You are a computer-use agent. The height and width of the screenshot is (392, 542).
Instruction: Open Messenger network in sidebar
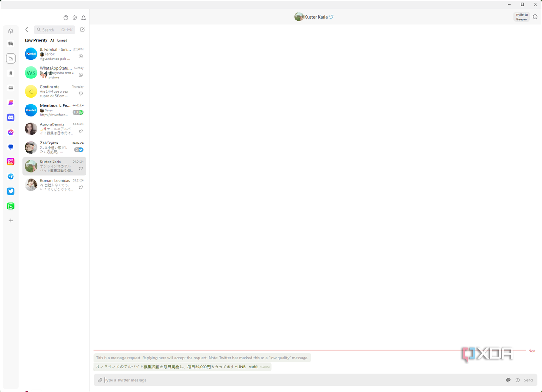click(11, 132)
